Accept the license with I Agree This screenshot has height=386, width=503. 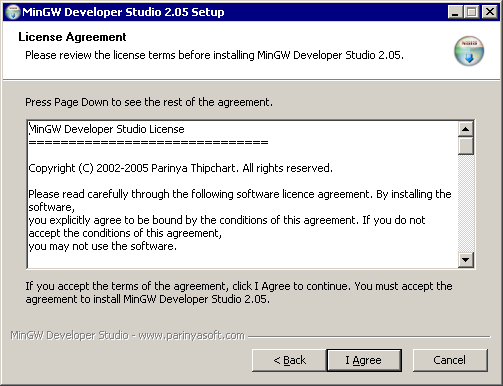(x=364, y=360)
